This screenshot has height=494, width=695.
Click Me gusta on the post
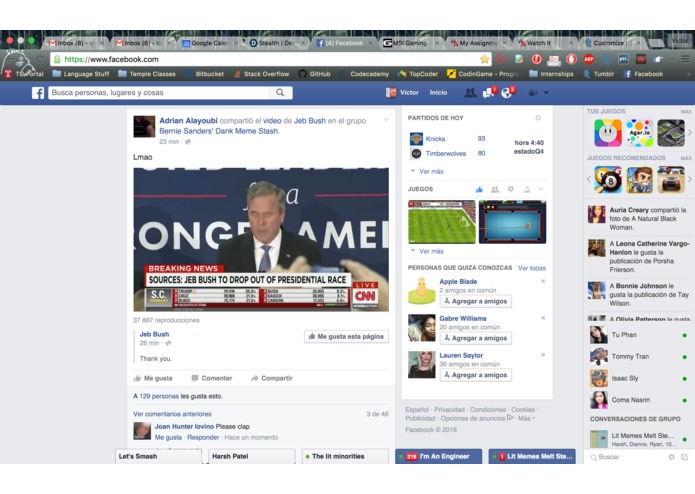coord(153,378)
